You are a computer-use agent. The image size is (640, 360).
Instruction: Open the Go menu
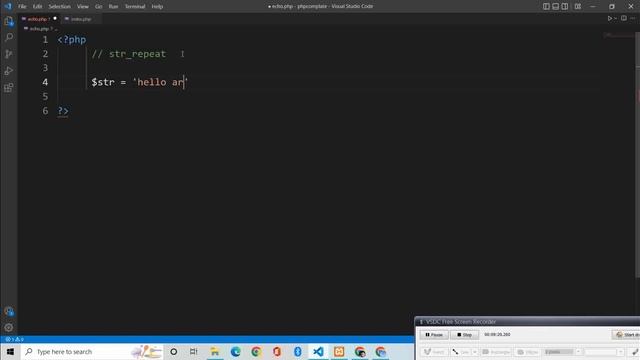click(x=98, y=7)
